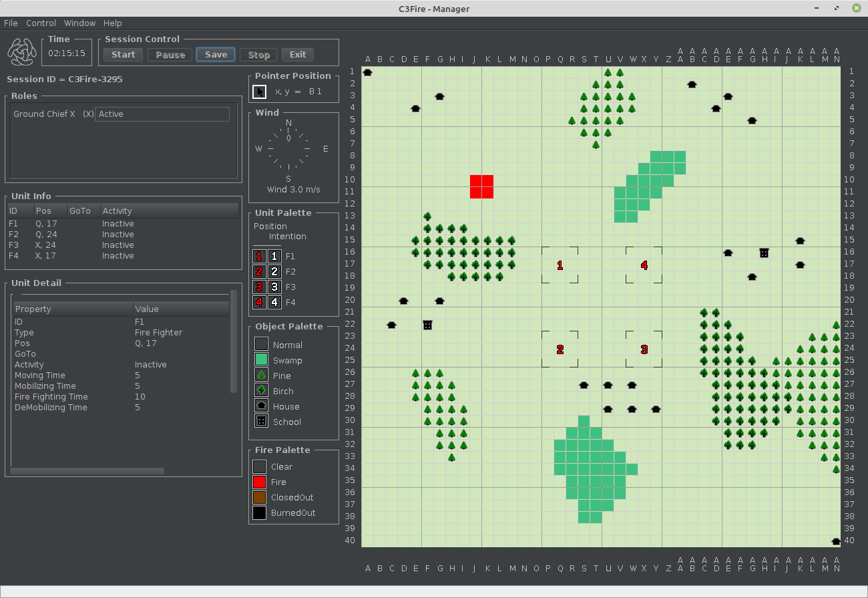Screen dimensions: 868x598
Task: Choose the Birch tree object icon
Action: (x=261, y=391)
